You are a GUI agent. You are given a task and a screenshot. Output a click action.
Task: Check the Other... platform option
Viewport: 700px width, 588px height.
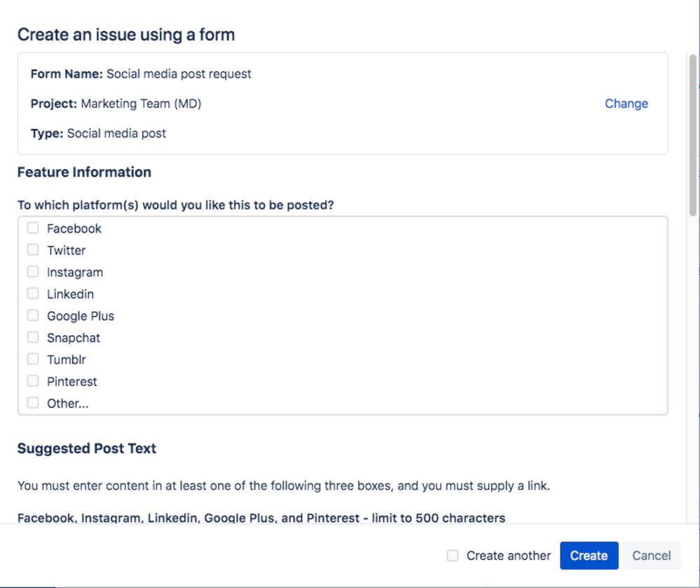click(x=32, y=402)
